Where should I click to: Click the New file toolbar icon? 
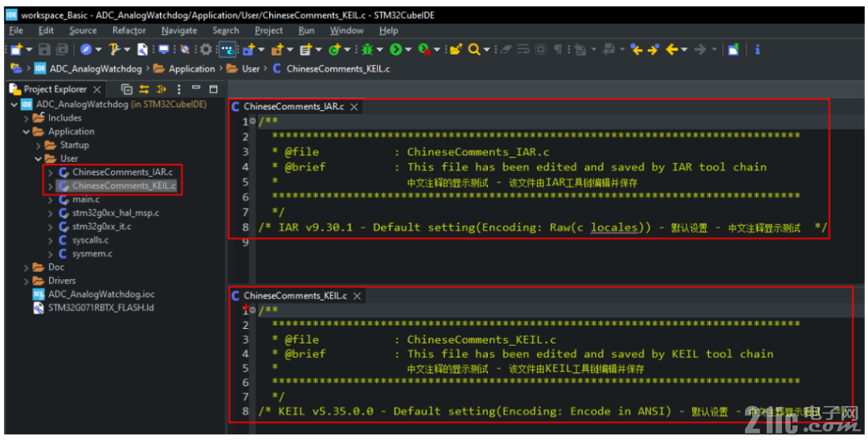tap(16, 49)
